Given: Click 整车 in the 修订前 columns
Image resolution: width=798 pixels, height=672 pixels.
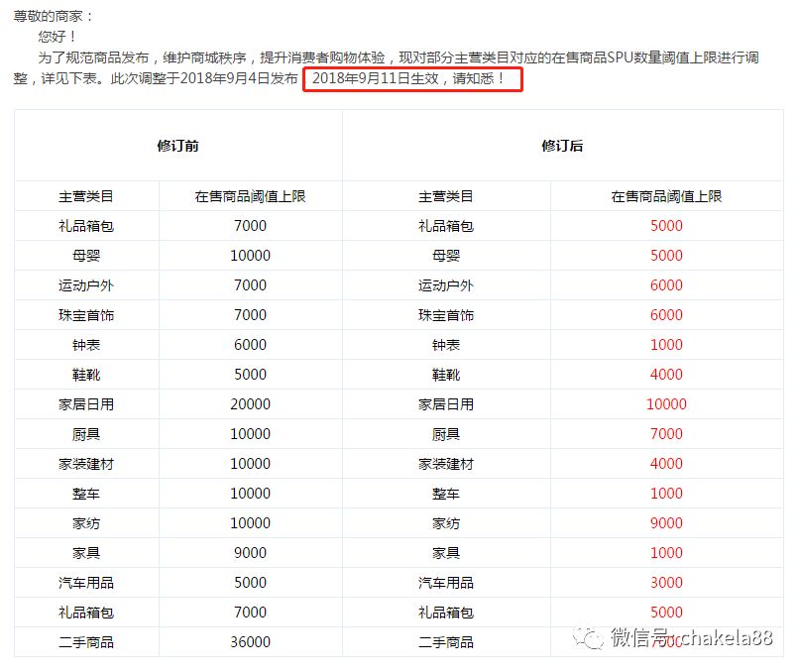Looking at the screenshot, I should (86, 494).
